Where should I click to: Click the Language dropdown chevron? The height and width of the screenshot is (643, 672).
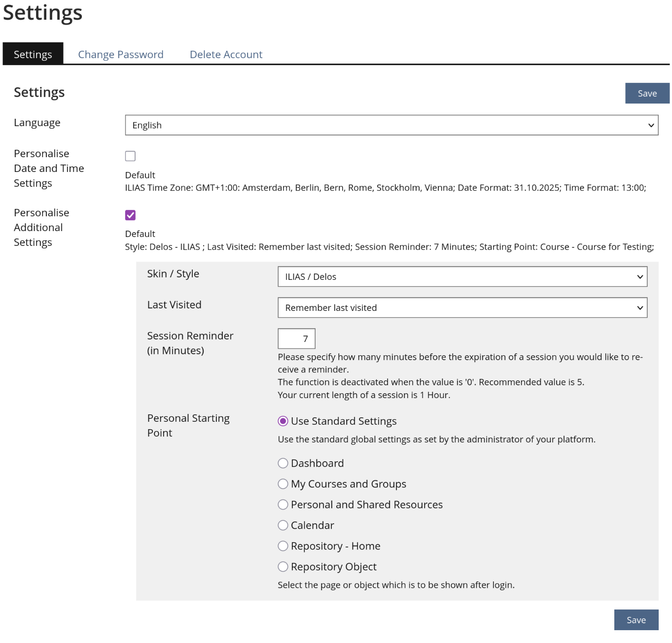click(651, 125)
